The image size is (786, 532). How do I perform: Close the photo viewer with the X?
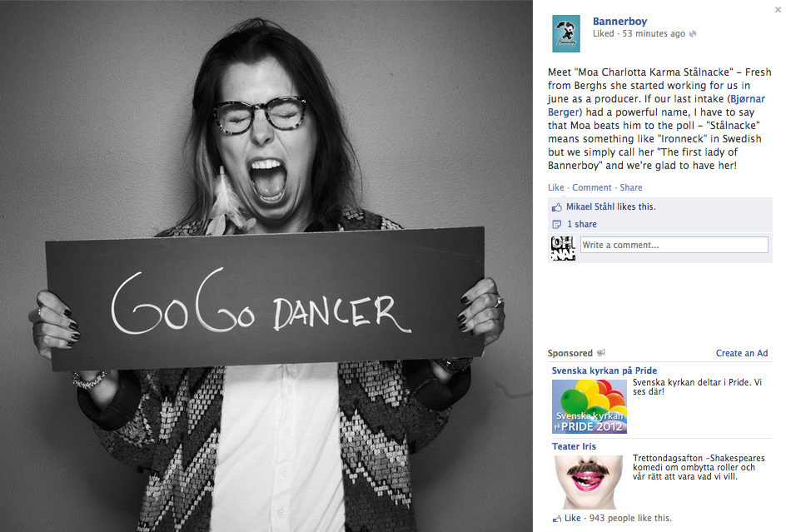coord(778,9)
